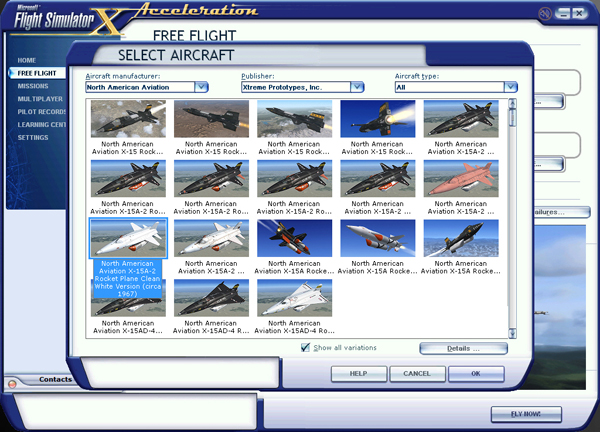Viewport: 600px width, 432px height.
Task: Choose the black X-15A with orange tanks on blue sky
Action: tap(294, 238)
